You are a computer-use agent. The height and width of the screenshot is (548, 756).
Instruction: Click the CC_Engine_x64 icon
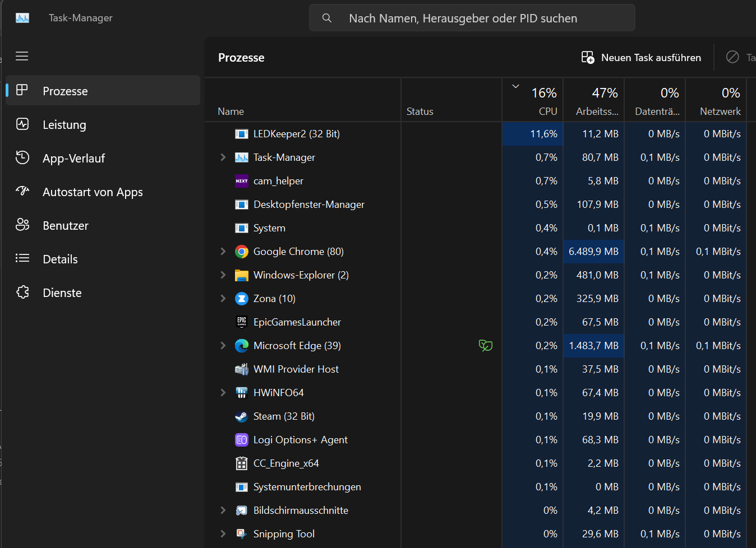[x=242, y=463]
